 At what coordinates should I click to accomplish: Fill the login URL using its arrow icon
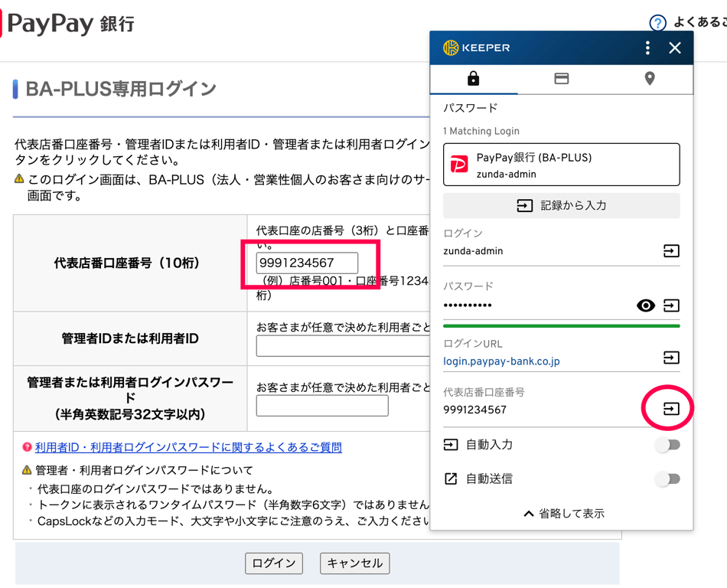coord(671,358)
